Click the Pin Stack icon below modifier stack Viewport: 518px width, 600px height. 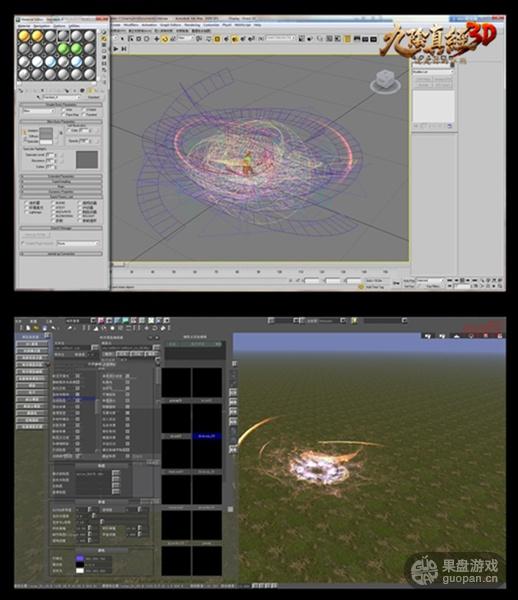click(416, 126)
